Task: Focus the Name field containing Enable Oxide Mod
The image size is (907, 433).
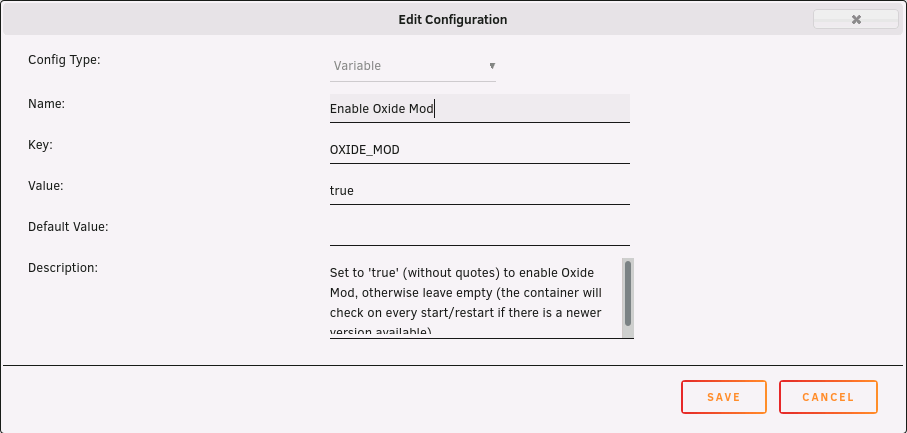Action: pyautogui.click(x=480, y=108)
